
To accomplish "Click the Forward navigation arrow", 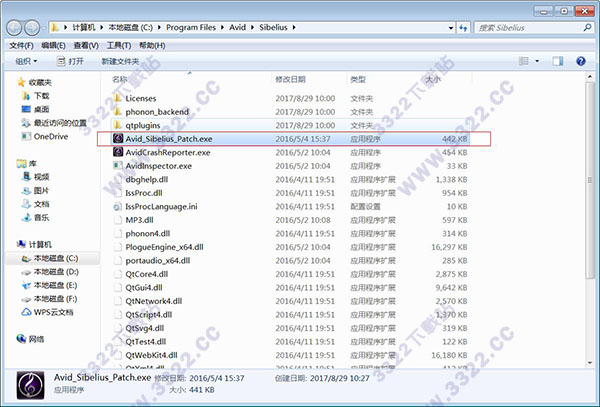I will [32, 28].
